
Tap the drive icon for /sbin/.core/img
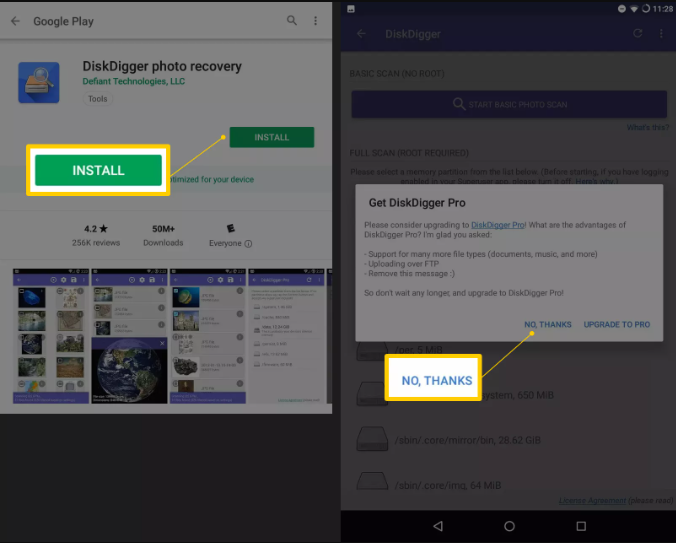372,481
